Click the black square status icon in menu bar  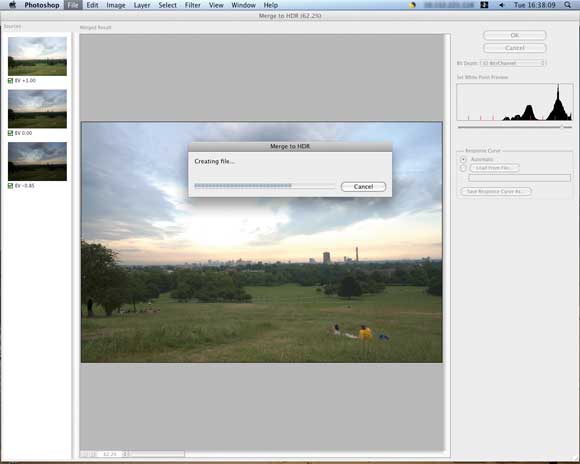[484, 5]
